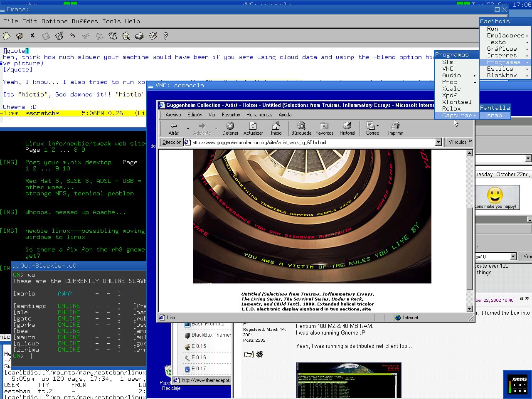The width and height of the screenshot is (532, 399).
Task: Open the Buffers menu in Emacs
Action: tap(85, 21)
